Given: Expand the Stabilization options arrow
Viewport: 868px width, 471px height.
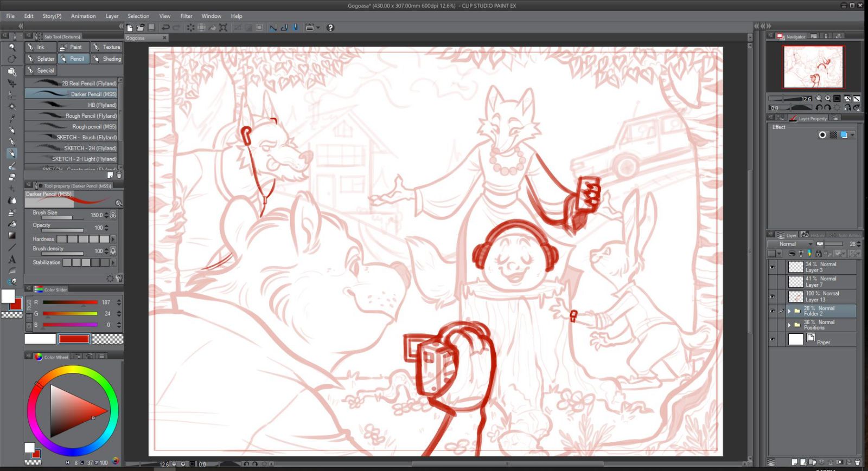Looking at the screenshot, I should pyautogui.click(x=113, y=262).
